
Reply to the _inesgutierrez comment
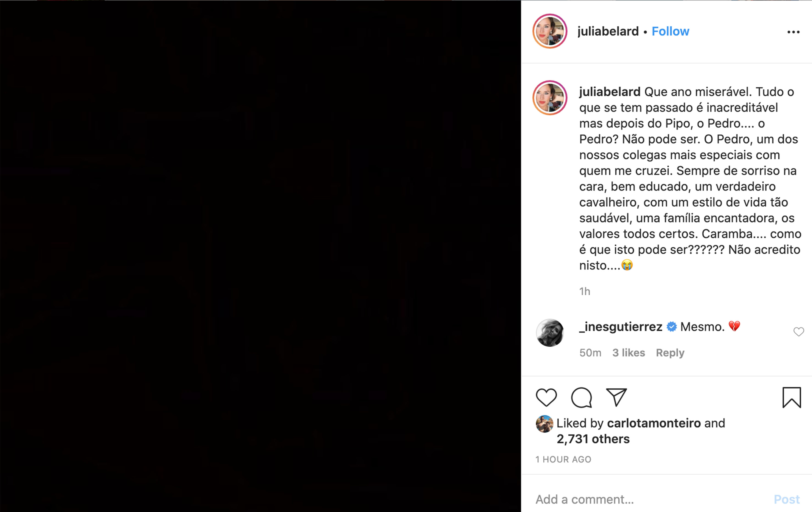click(670, 353)
